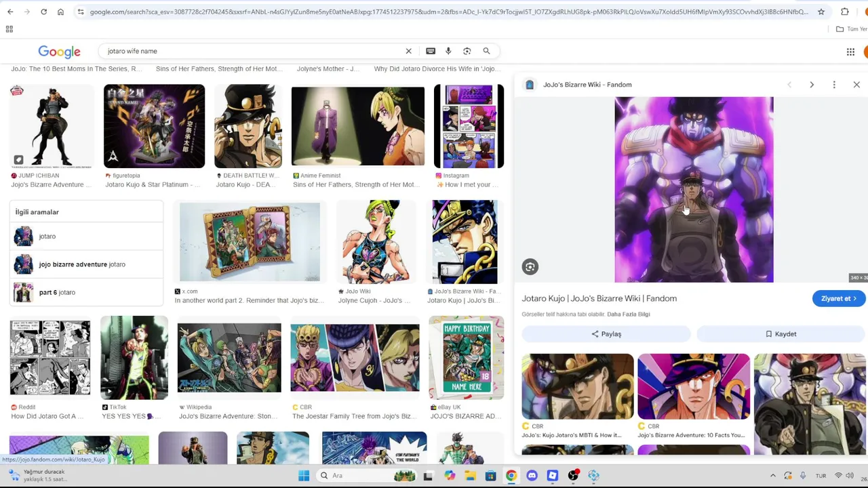The image size is (868, 488).
Task: Open the JUMP ICHIBAN figure thumbnail
Action: (52, 127)
